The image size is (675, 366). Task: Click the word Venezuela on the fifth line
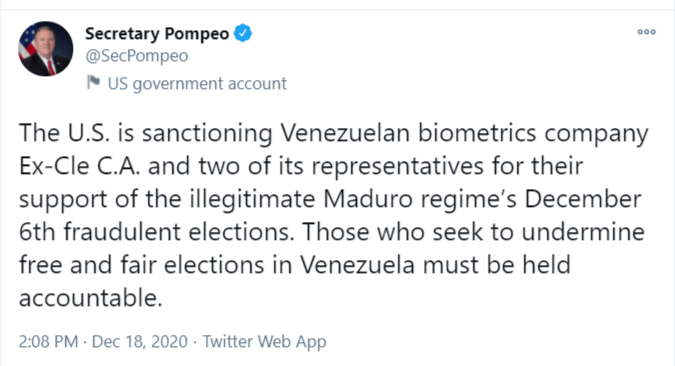(357, 265)
